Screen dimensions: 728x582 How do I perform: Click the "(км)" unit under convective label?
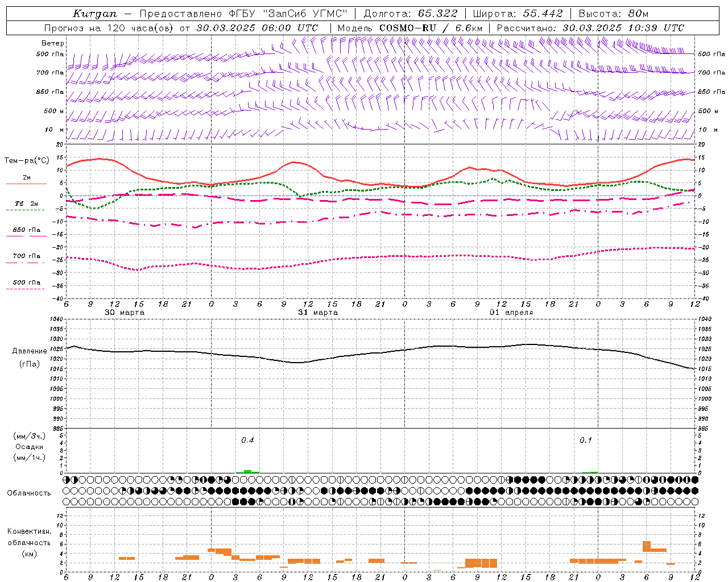click(29, 553)
